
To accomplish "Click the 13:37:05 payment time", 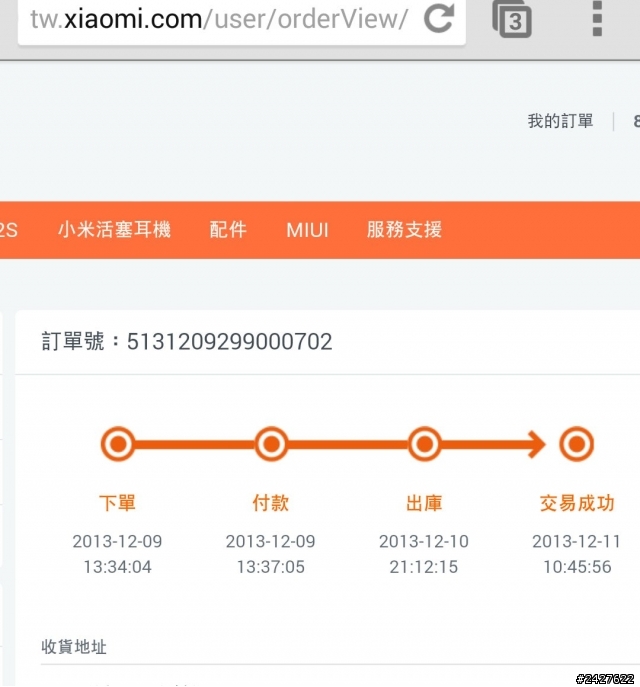I will 271,567.
